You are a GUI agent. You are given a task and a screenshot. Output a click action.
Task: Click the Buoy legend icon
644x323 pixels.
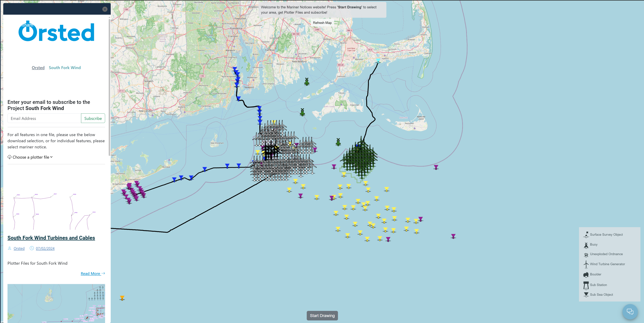point(586,245)
